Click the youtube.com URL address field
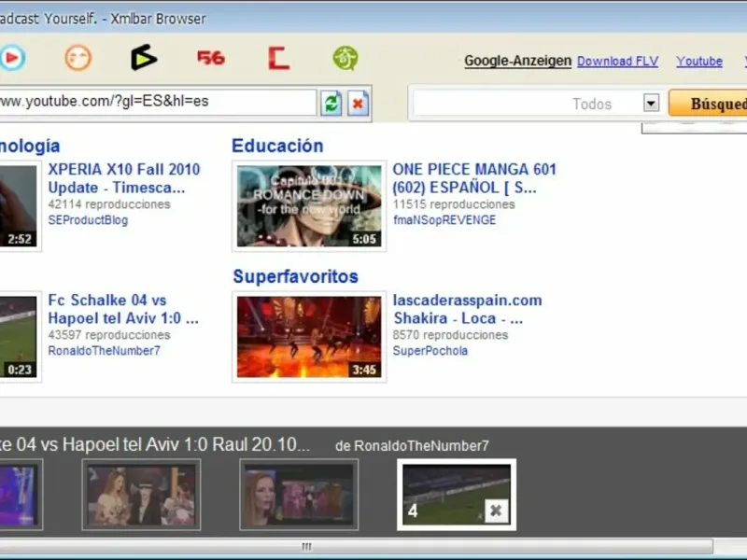The width and height of the screenshot is (747, 560). tap(158, 102)
